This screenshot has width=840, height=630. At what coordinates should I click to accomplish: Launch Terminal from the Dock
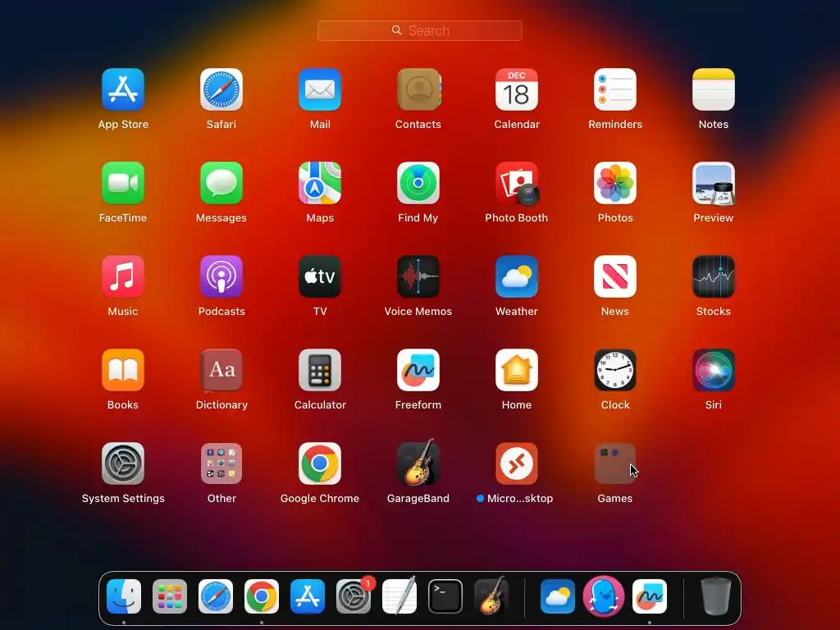pos(445,596)
